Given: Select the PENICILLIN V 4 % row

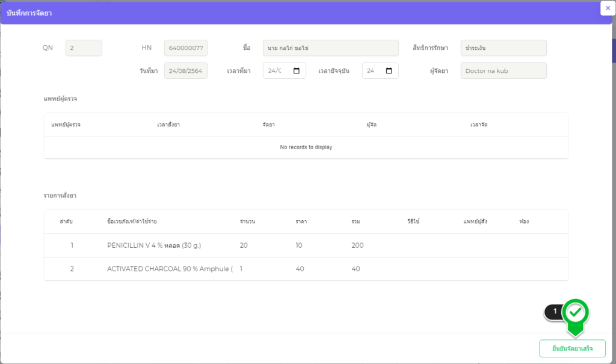Looking at the screenshot, I should click(x=306, y=245).
